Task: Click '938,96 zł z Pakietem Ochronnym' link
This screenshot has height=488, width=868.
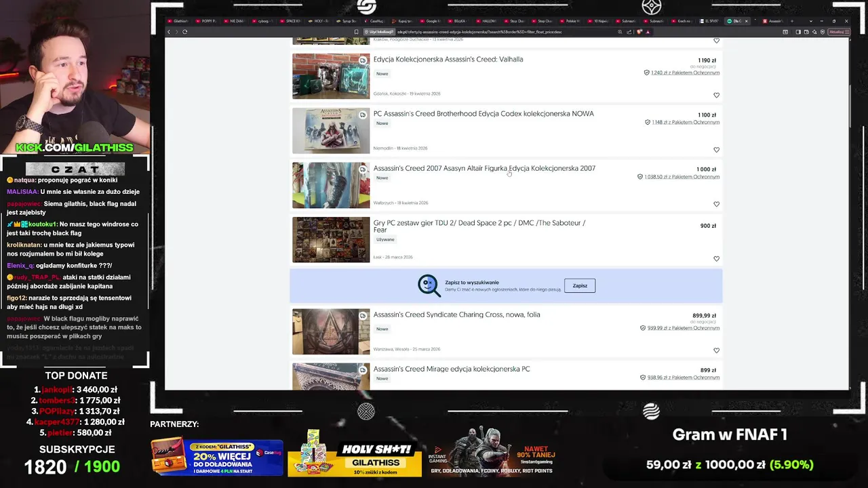Action: [684, 378]
